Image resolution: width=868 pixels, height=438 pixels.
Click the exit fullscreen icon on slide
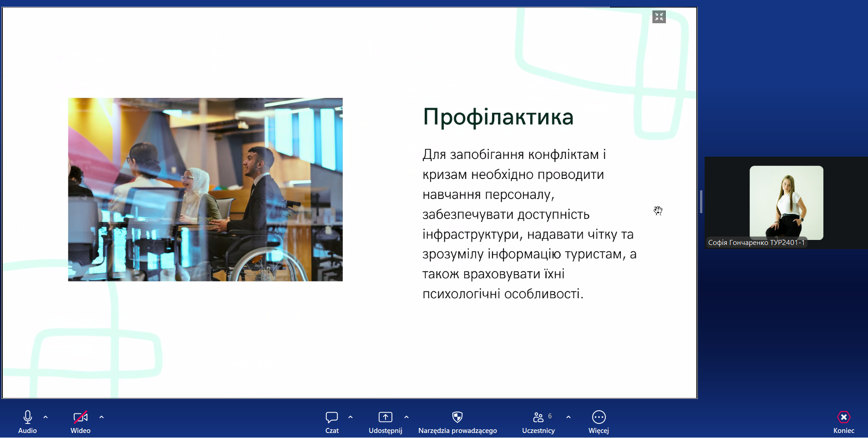pyautogui.click(x=659, y=17)
